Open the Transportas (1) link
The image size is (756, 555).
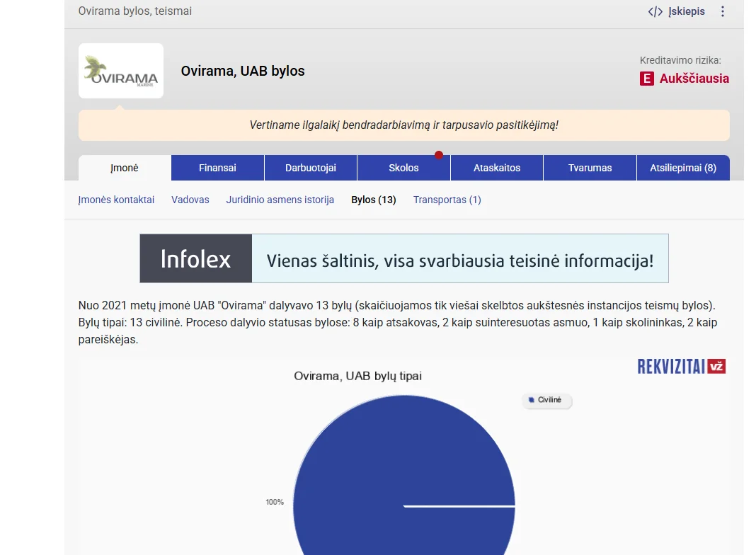click(x=447, y=200)
